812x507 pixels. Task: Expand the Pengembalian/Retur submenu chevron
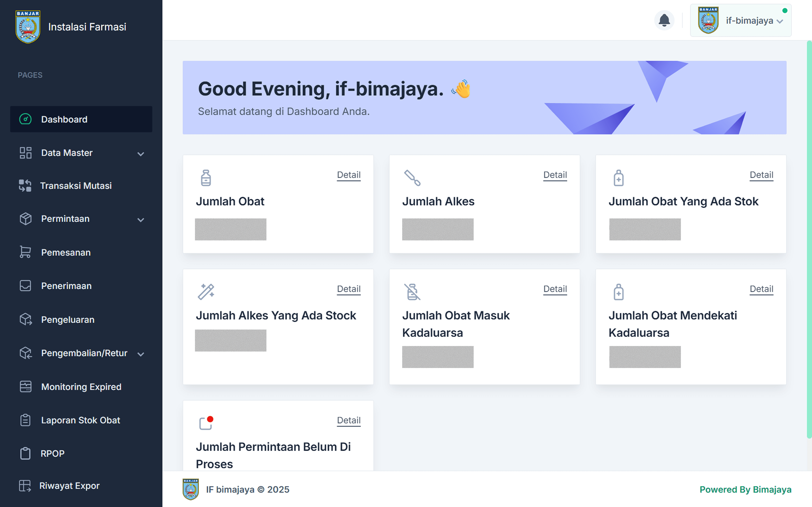pos(141,354)
